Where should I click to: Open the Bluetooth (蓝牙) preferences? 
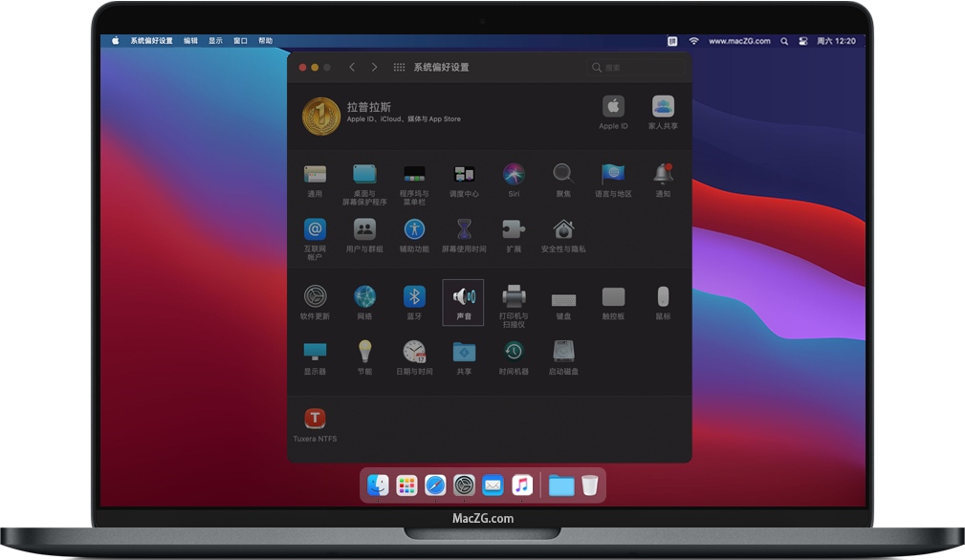click(413, 297)
